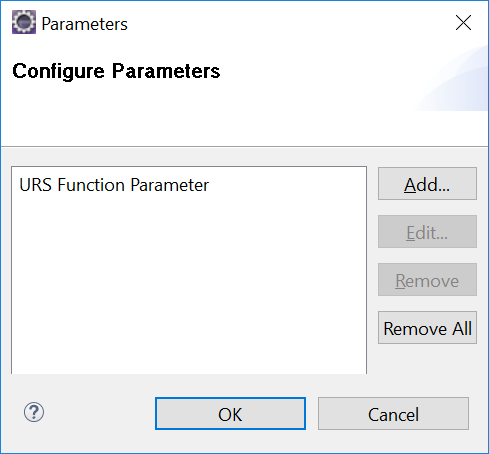Screen dimensions: 489x454
Task: Dismiss the dialog with Cancel
Action: 393,414
